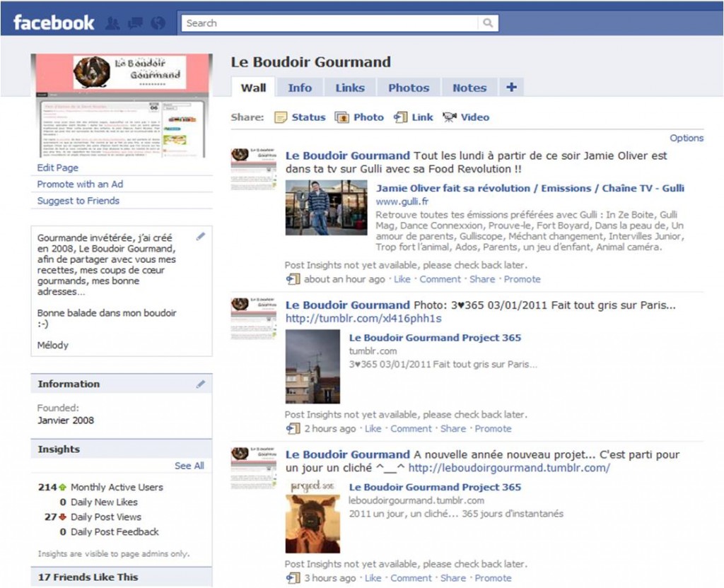This screenshot has height=588, width=724.
Task: Open messages icon in header
Action: tap(135, 23)
